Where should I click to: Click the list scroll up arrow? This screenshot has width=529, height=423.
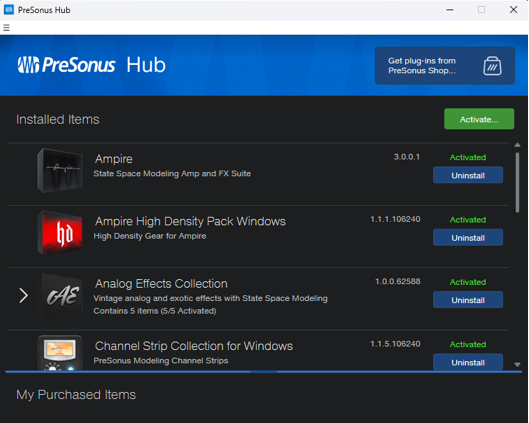(517, 145)
